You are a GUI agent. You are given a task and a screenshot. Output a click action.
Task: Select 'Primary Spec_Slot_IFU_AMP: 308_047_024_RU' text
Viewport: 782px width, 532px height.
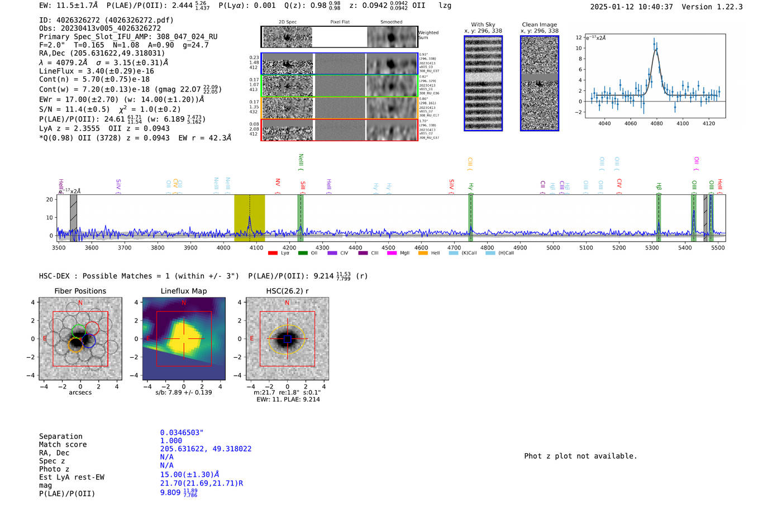(x=128, y=36)
